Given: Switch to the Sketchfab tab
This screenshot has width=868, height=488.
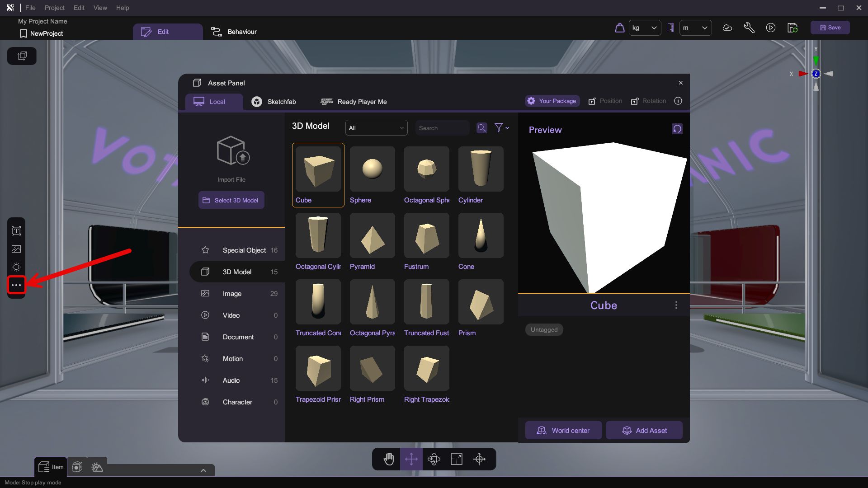Looking at the screenshot, I should pos(274,102).
